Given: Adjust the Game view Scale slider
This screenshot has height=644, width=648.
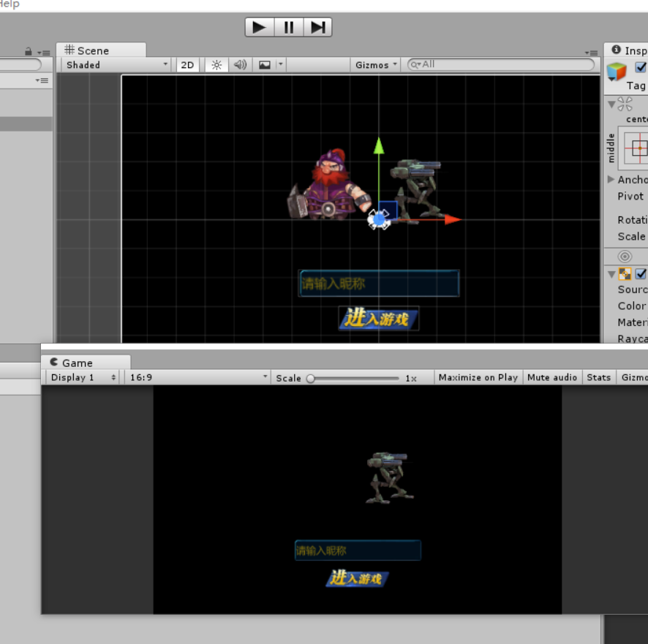Looking at the screenshot, I should tap(355, 379).
